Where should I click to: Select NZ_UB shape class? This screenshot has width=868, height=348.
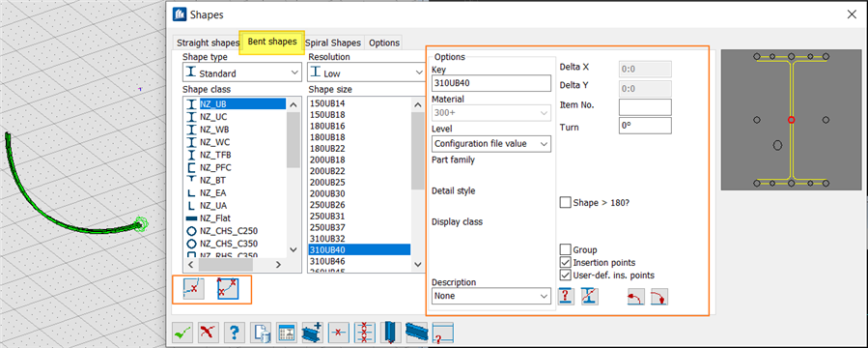tap(237, 103)
